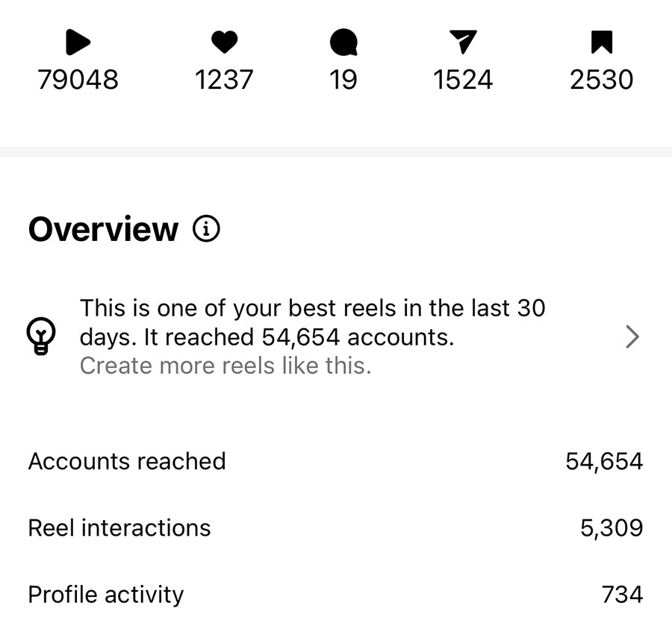This screenshot has height=626, width=672.
Task: Click the 1237 likes count
Action: [x=224, y=80]
